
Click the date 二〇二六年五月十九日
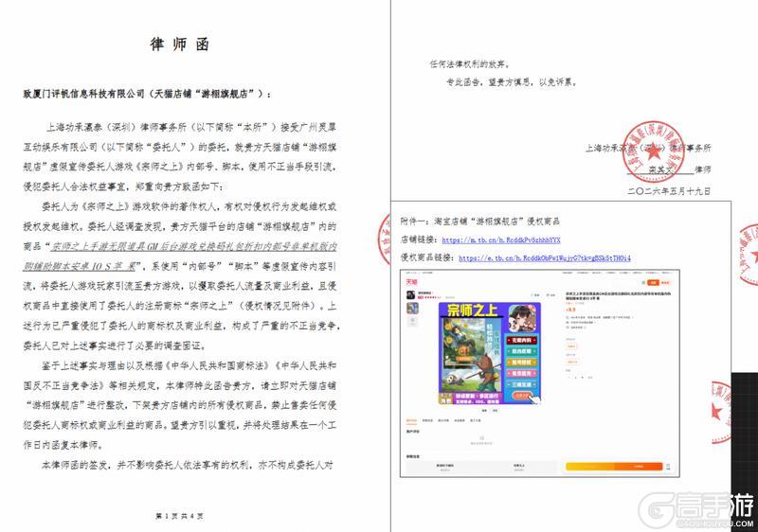point(669,191)
